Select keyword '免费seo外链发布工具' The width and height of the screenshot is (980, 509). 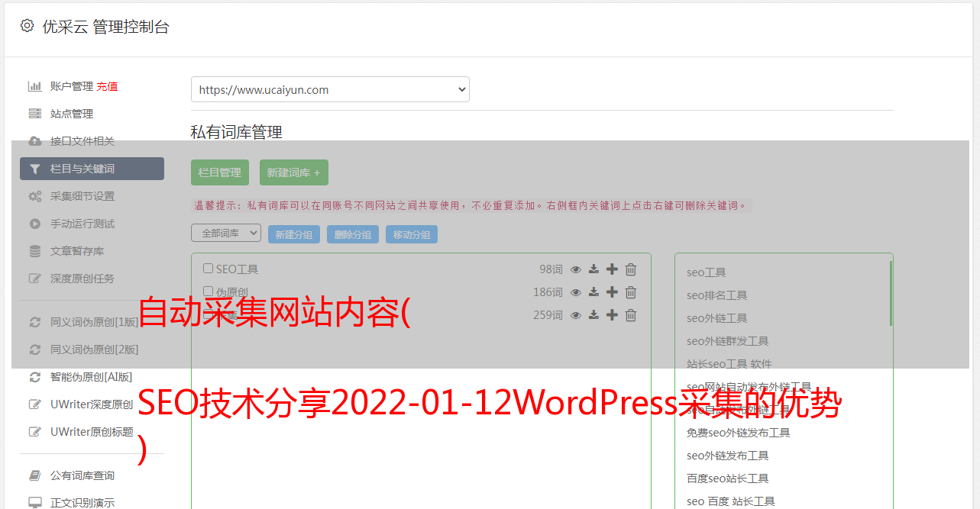(739, 433)
